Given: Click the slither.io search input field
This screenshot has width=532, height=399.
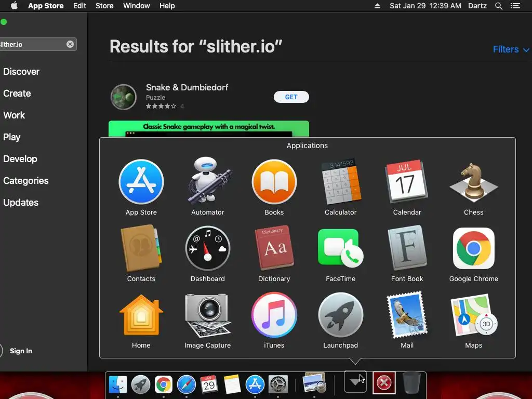Looking at the screenshot, I should (37, 44).
